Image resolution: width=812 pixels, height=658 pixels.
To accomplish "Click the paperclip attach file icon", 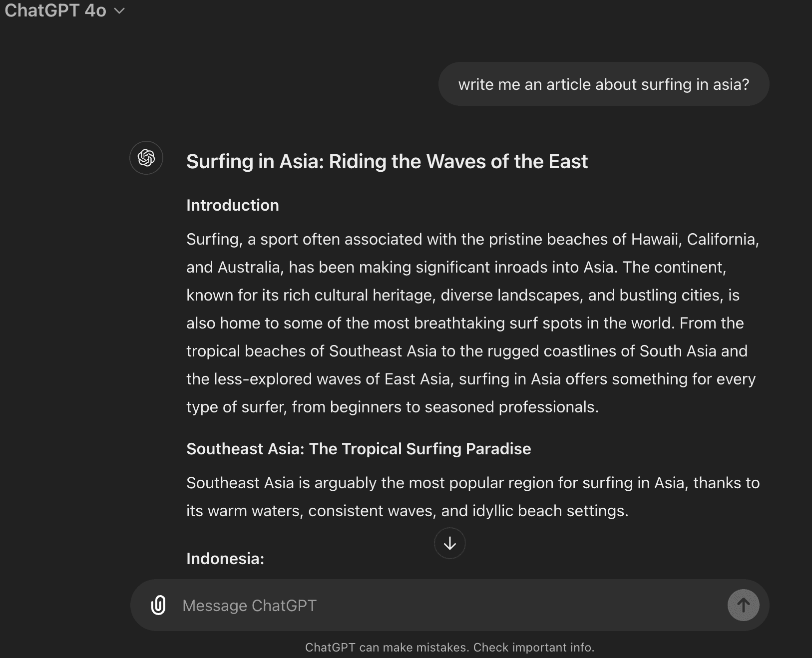I will 158,605.
